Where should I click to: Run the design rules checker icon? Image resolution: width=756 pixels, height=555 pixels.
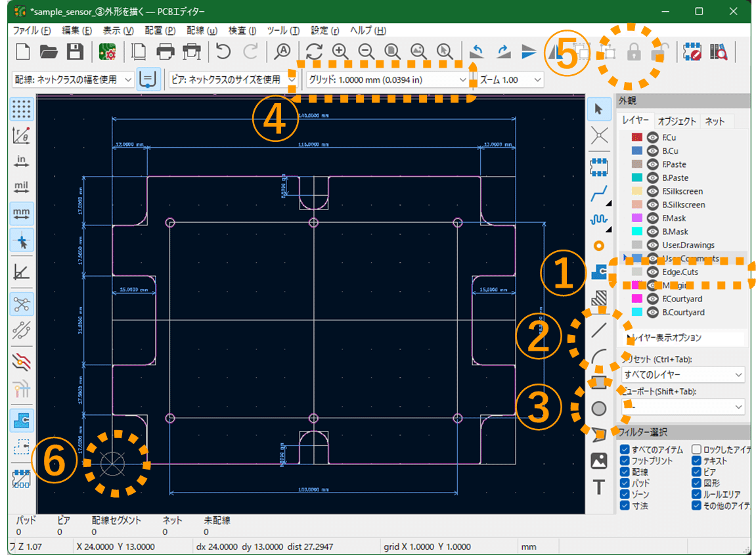pos(692,52)
